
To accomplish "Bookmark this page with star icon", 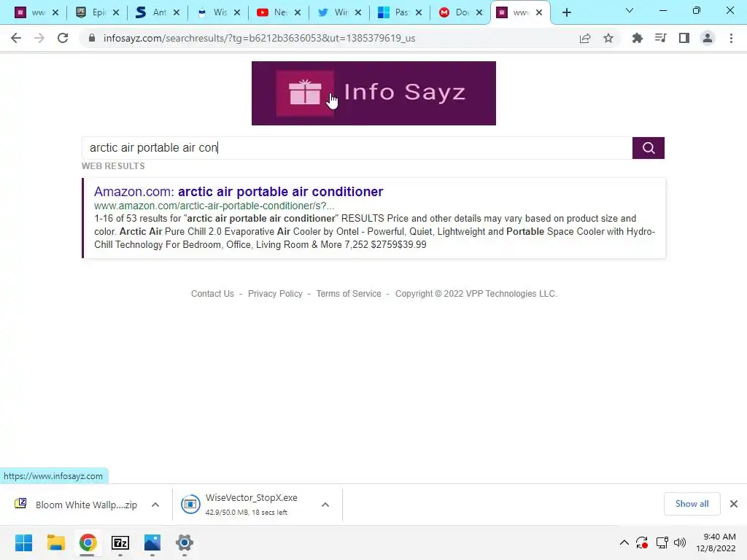I will pyautogui.click(x=608, y=38).
